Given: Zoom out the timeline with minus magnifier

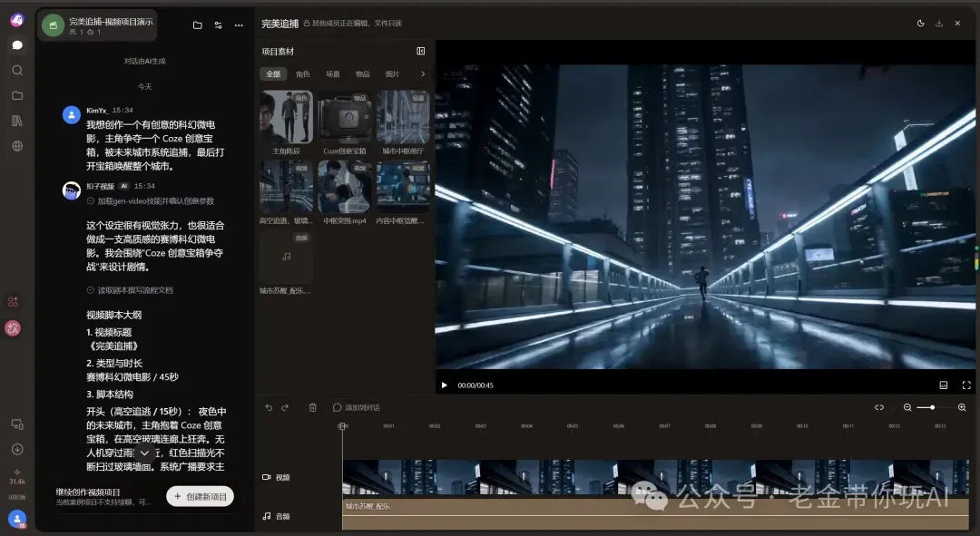Looking at the screenshot, I should coord(907,407).
